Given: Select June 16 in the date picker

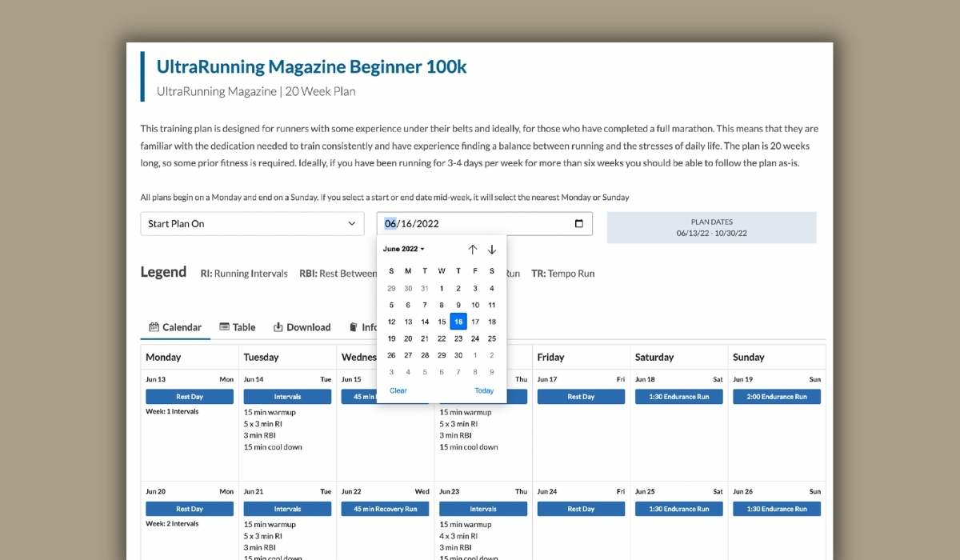Looking at the screenshot, I should (x=458, y=322).
